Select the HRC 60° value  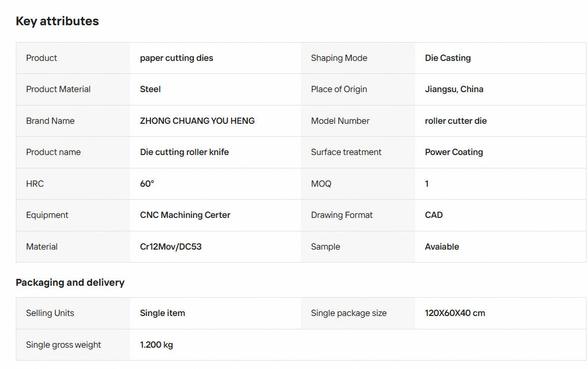(147, 184)
